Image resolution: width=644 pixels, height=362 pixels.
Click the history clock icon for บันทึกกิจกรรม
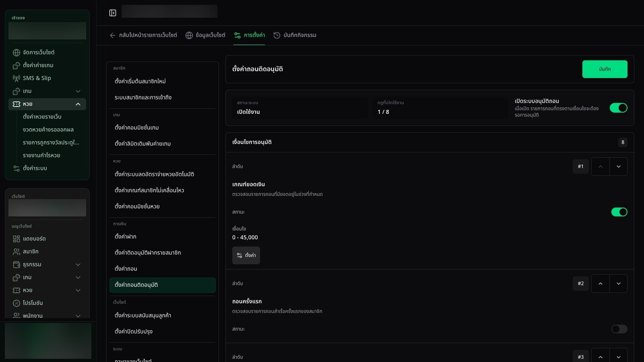pyautogui.click(x=277, y=35)
